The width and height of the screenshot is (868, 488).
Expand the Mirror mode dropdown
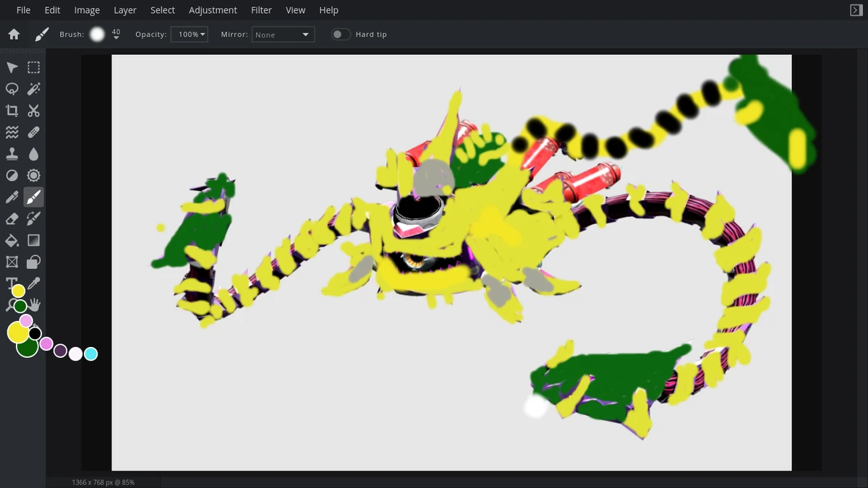pyautogui.click(x=283, y=34)
